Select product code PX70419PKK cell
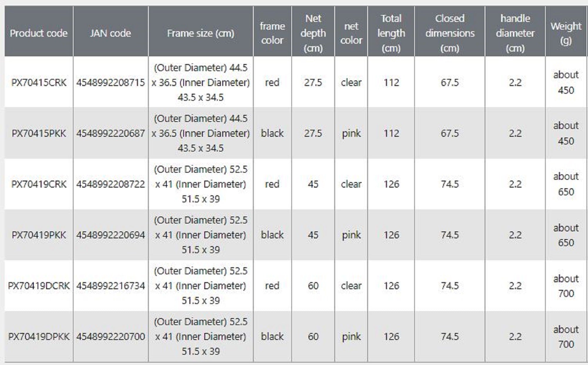Image resolution: width=588 pixels, height=365 pixels. pos(39,235)
